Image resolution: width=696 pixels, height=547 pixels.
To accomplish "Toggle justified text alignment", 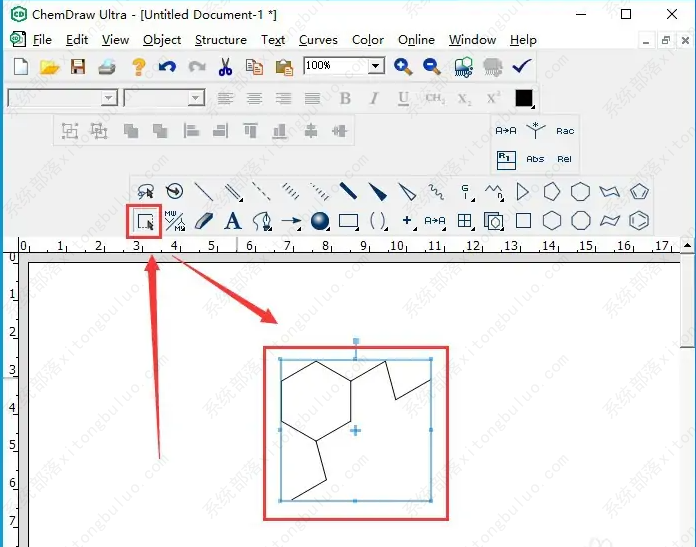I will pyautogui.click(x=312, y=98).
